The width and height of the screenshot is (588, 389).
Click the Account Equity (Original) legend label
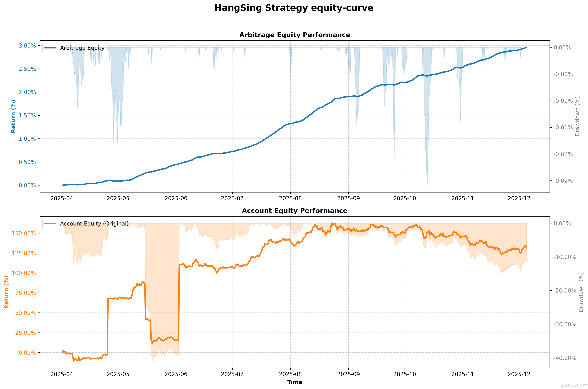pyautogui.click(x=94, y=224)
